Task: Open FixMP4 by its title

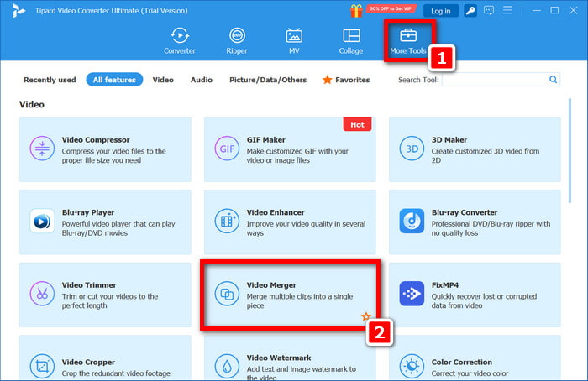Action: 444,285
